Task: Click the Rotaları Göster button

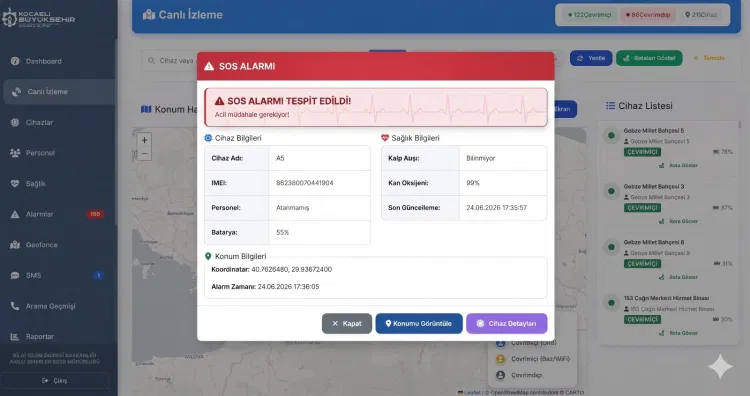Action: 649,58
